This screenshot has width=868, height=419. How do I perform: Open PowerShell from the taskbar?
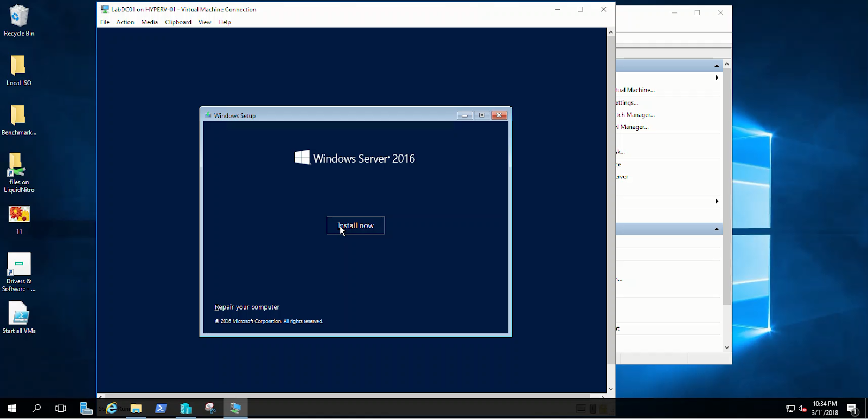[161, 408]
